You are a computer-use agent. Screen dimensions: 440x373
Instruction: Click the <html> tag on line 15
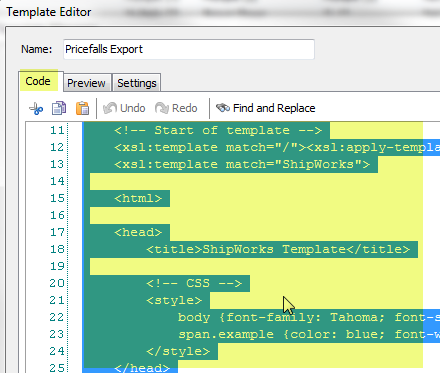(x=138, y=198)
